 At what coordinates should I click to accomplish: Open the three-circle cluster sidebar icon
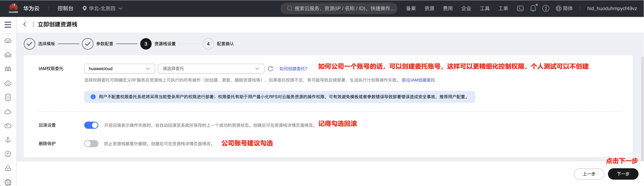point(8,168)
